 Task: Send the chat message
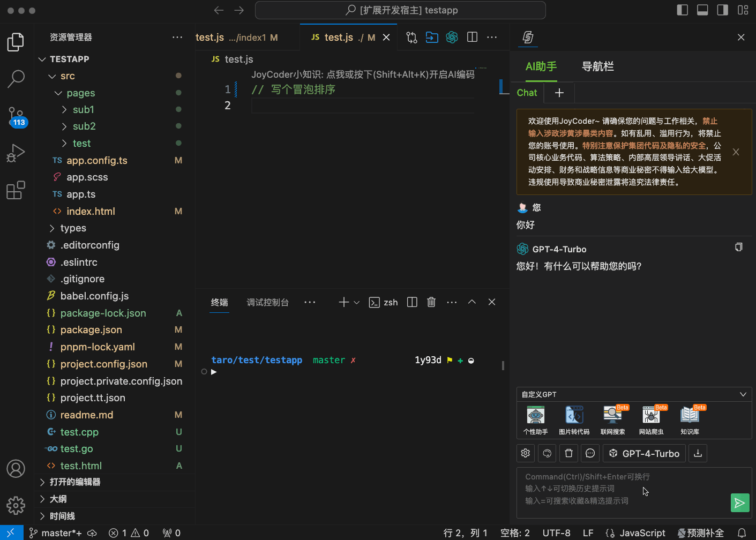740,502
